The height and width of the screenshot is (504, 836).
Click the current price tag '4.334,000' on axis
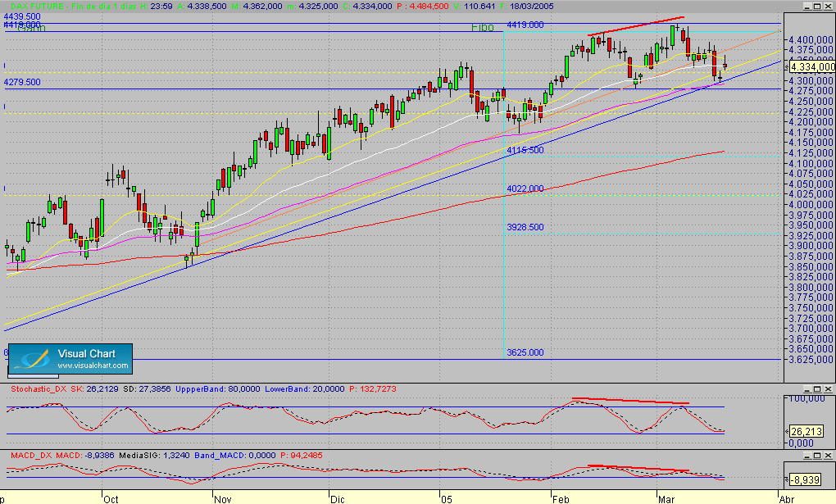(812, 66)
